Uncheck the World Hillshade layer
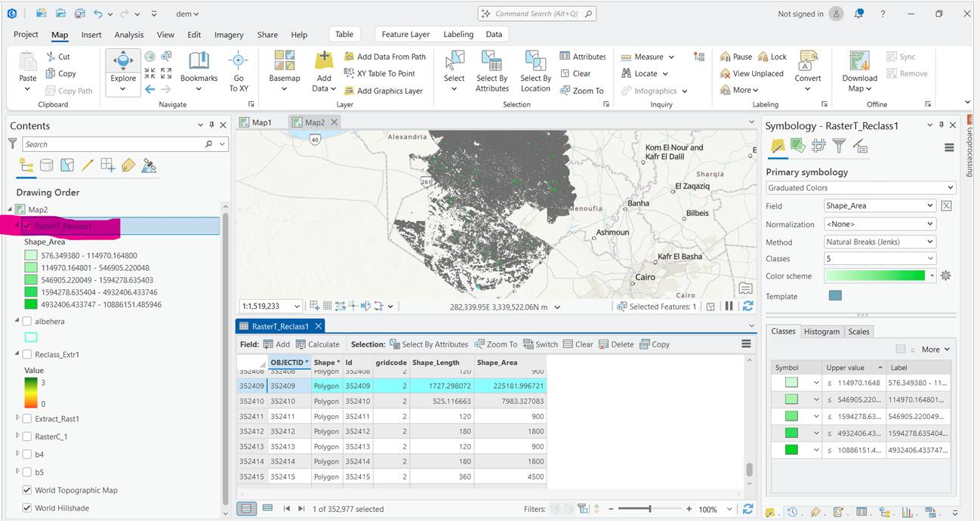The height and width of the screenshot is (521, 980). click(x=28, y=508)
